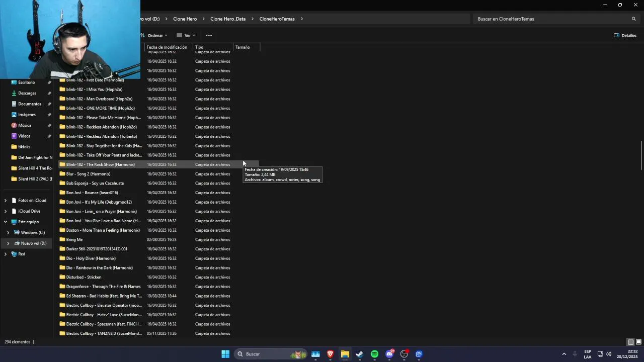Open the tiktoks folder in sidebar
The image size is (644, 362).
point(24,147)
